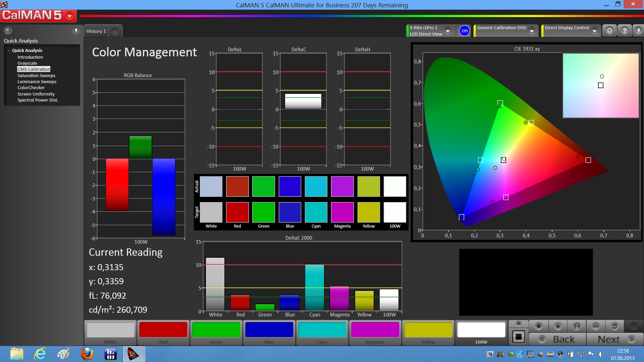Switch to the History 1 tab
Image resolution: width=644 pixels, height=362 pixels.
pos(96,31)
